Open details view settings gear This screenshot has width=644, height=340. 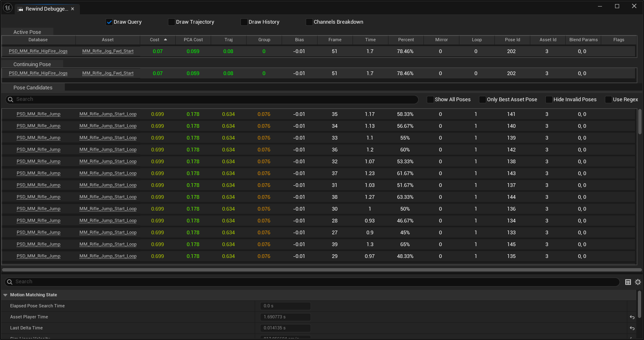tap(638, 282)
